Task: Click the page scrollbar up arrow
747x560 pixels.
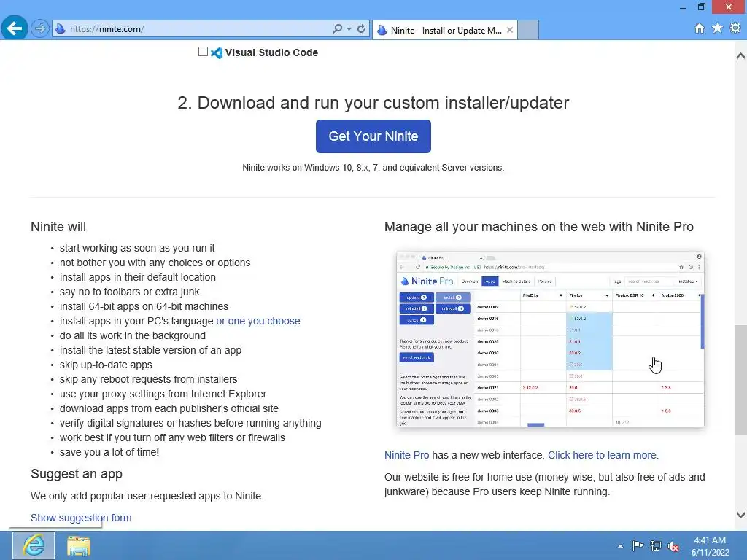Action: pos(741,55)
